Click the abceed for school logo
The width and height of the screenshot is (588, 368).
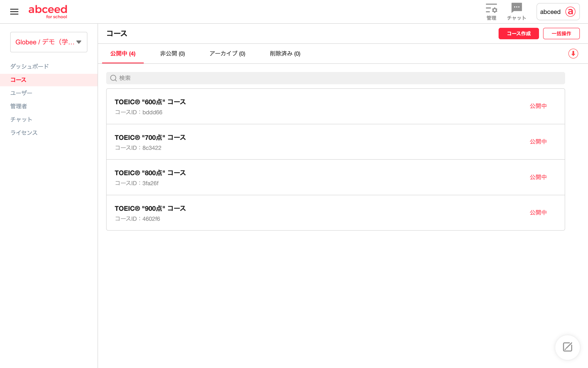48,12
